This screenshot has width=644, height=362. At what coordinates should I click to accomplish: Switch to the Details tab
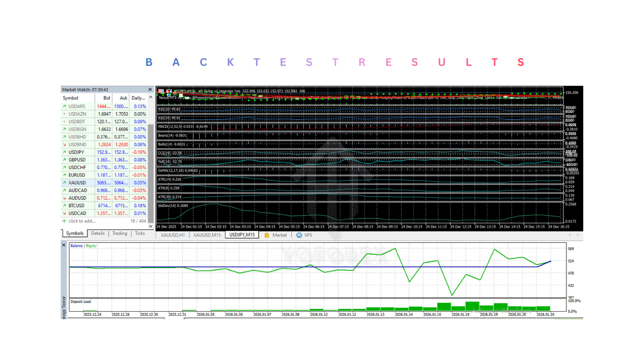pyautogui.click(x=98, y=233)
